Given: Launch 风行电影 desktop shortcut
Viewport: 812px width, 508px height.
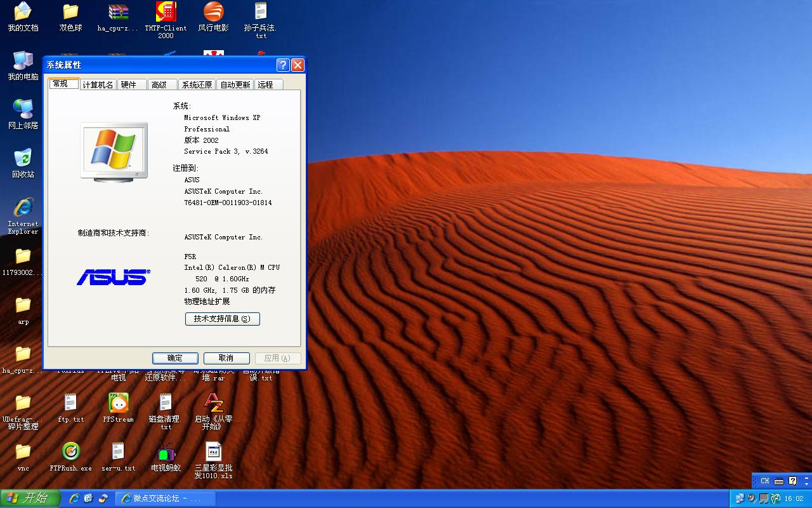Looking at the screenshot, I should coord(213,17).
